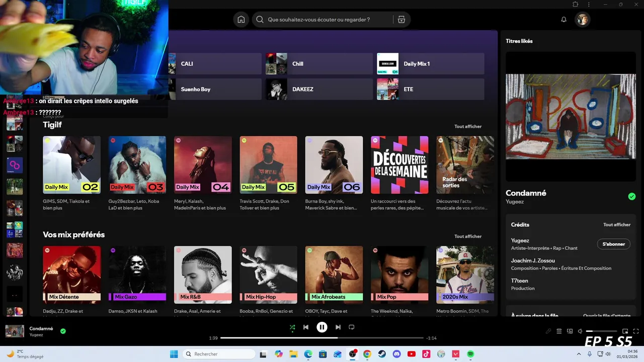Click the Condamné album artwork in side panel
The image size is (644, 362).
click(x=571, y=117)
